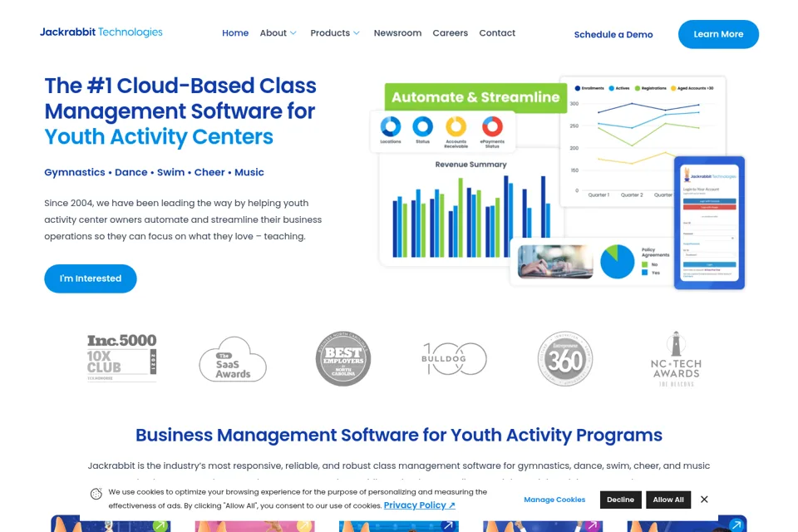The width and height of the screenshot is (798, 532).
Task: Click the Status donut chart icon
Action: click(x=422, y=126)
